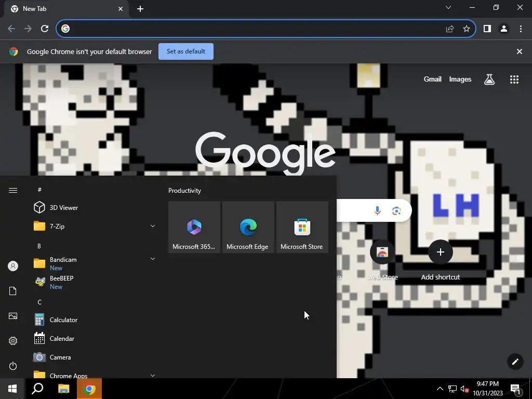This screenshot has width=532, height=399.
Task: Click the Chrome taskbar icon
Action: point(89,389)
